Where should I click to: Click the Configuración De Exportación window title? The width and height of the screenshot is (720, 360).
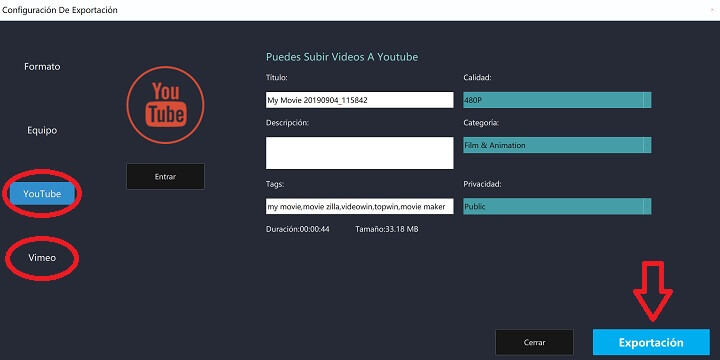point(60,10)
